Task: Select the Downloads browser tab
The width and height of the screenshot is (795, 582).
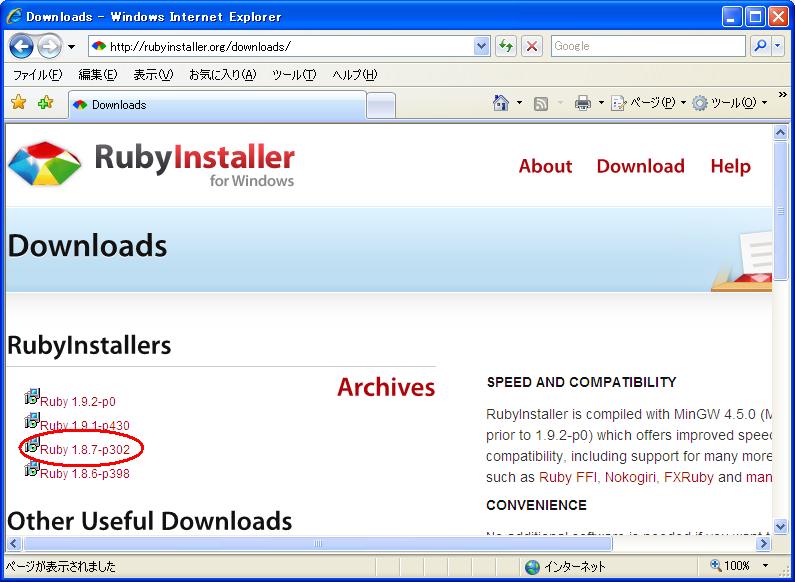Action: click(x=217, y=105)
